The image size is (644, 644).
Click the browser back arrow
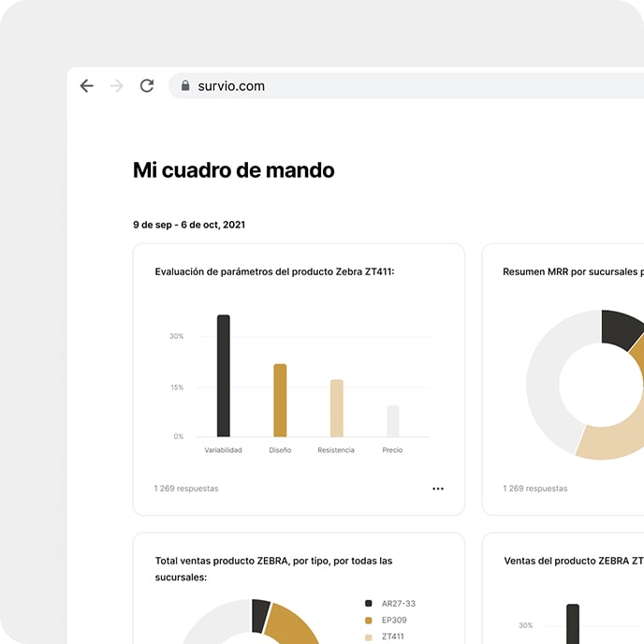87,86
